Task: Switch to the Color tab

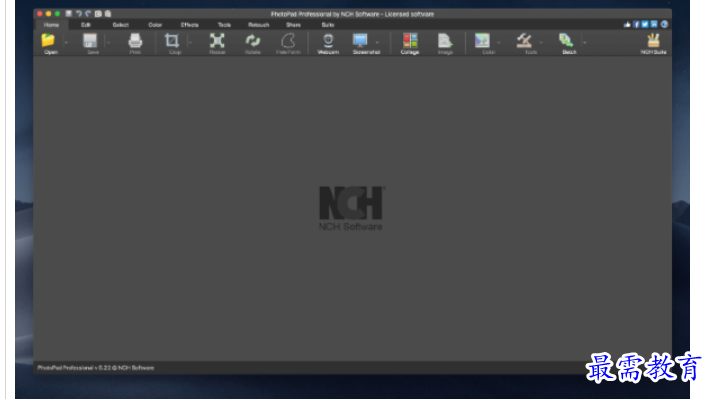Action: click(155, 25)
